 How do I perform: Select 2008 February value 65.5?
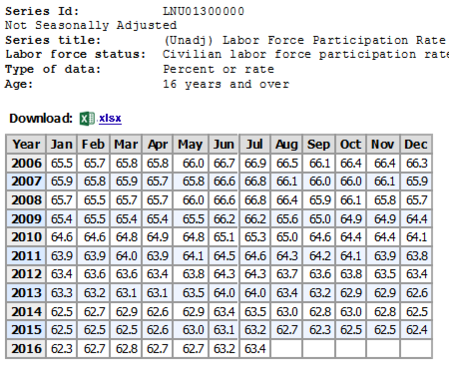click(94, 200)
